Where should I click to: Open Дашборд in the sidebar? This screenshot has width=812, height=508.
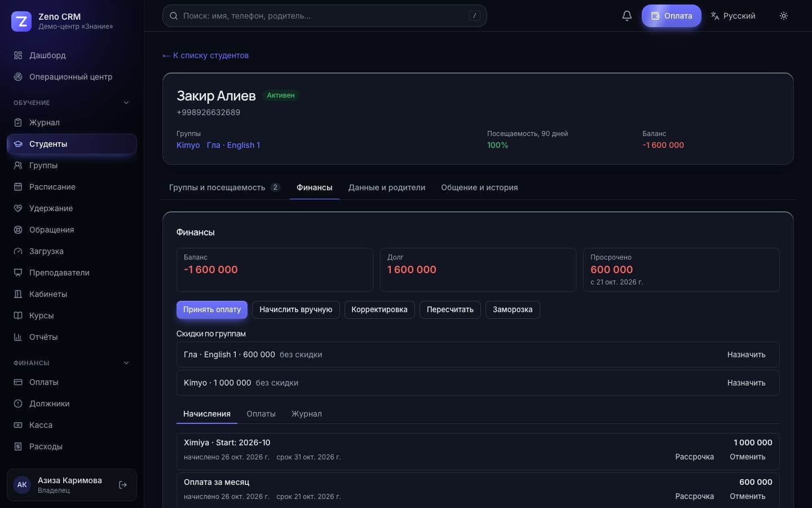coord(72,55)
